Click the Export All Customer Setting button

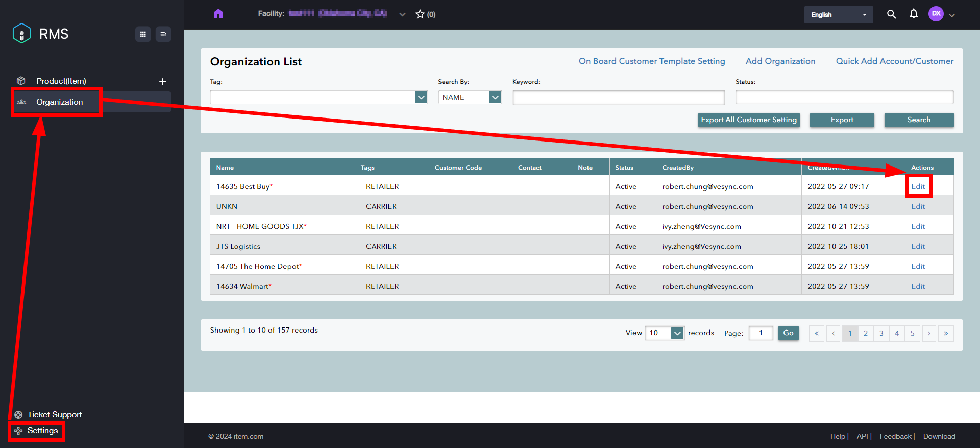click(x=748, y=120)
